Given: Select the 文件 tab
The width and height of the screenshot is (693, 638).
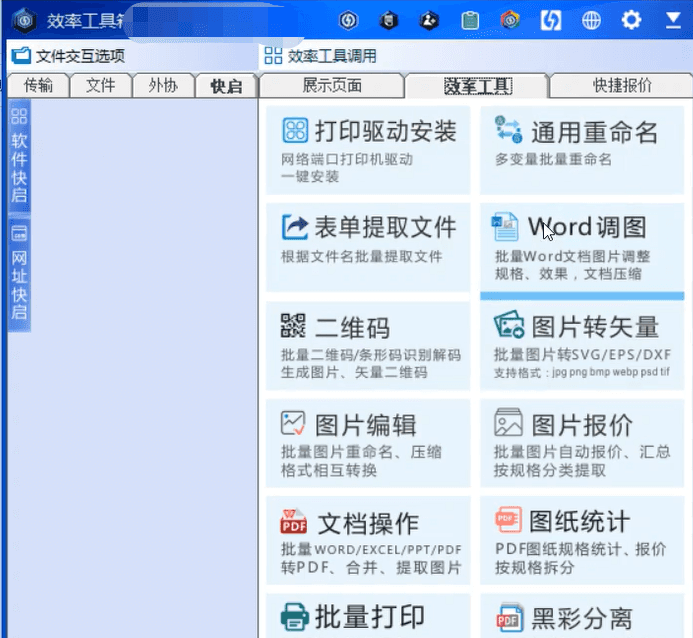Looking at the screenshot, I should pyautogui.click(x=101, y=86).
